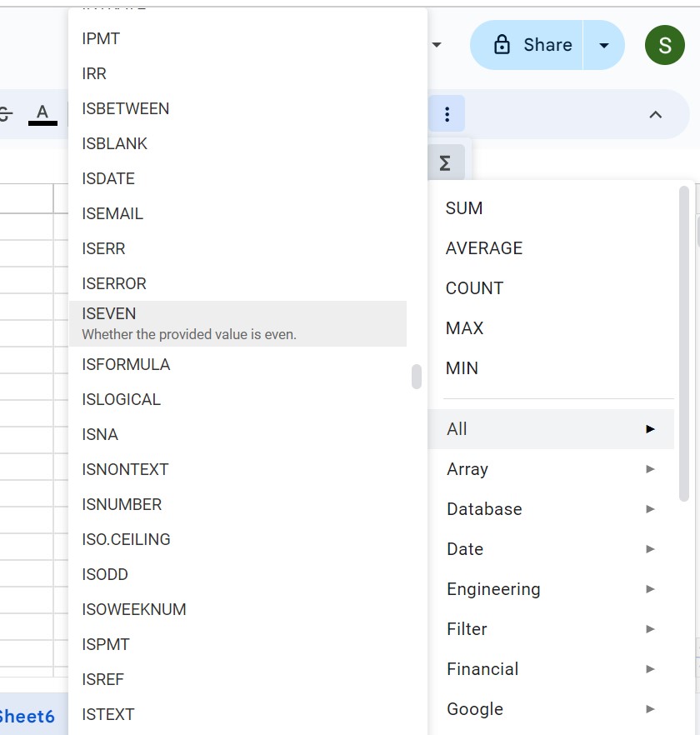700x735 pixels.
Task: Click the function list scrollbar thumb
Action: (x=417, y=377)
